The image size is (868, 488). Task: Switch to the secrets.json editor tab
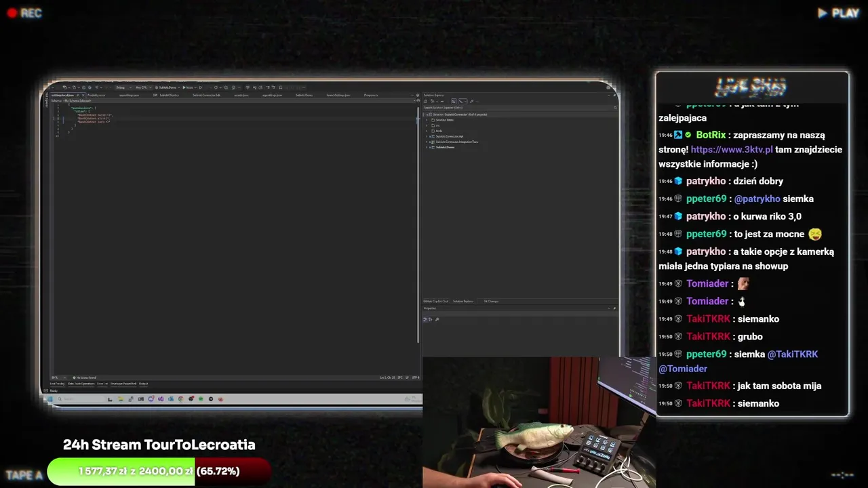coord(241,95)
